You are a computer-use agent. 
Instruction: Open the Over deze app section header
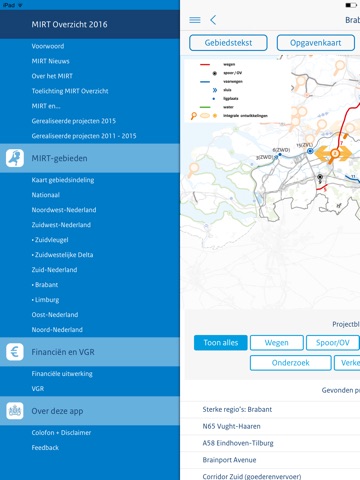click(90, 411)
